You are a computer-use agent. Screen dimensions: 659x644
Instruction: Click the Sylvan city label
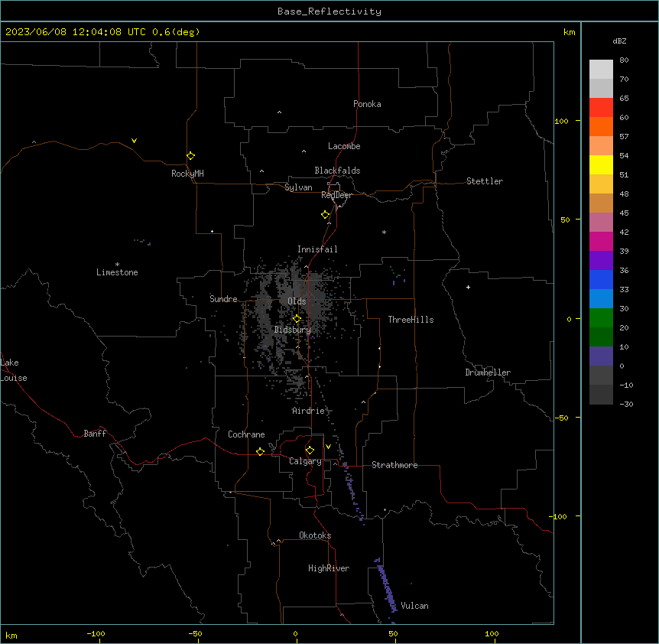(x=298, y=187)
